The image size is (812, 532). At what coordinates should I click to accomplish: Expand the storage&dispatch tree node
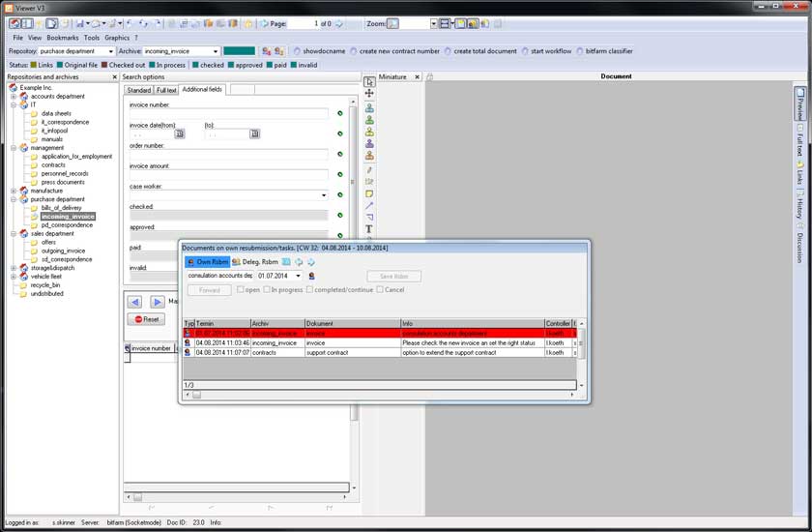point(14,268)
